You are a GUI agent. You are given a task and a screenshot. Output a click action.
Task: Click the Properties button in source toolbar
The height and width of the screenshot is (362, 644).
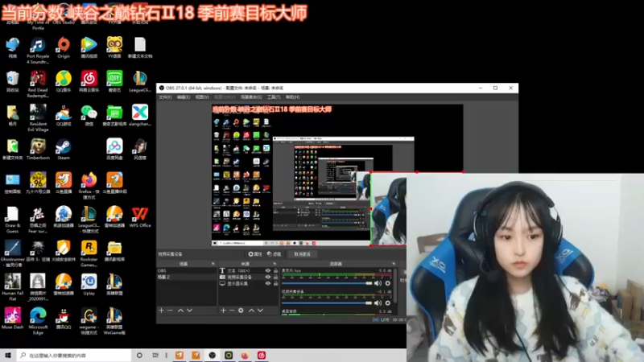tap(255, 254)
